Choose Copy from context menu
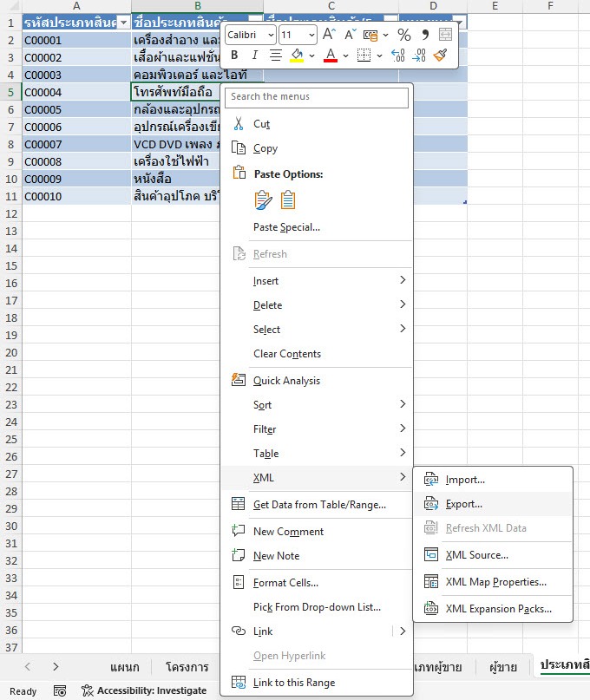The width and height of the screenshot is (590, 700). coord(317,148)
